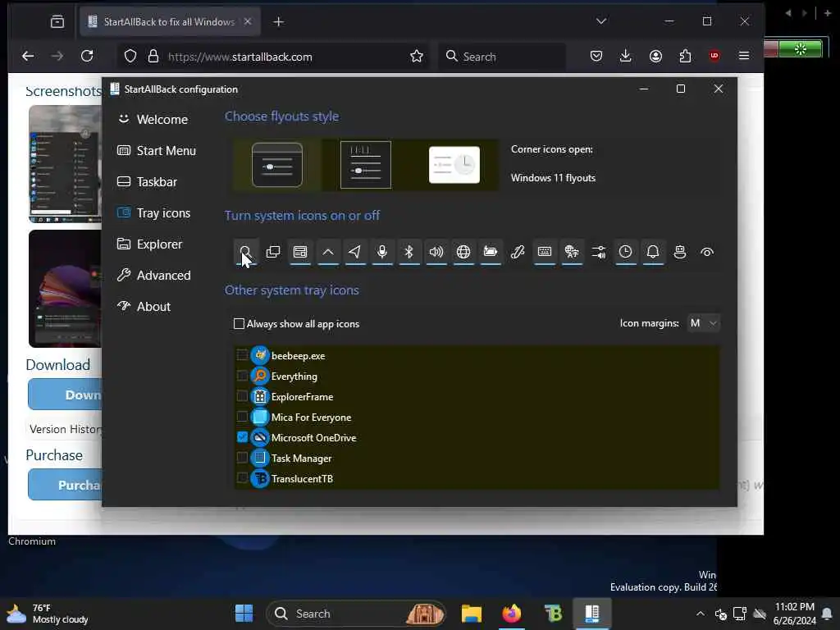Toggle the Pen menu system icon
The width and height of the screenshot is (840, 630).
pos(518,252)
